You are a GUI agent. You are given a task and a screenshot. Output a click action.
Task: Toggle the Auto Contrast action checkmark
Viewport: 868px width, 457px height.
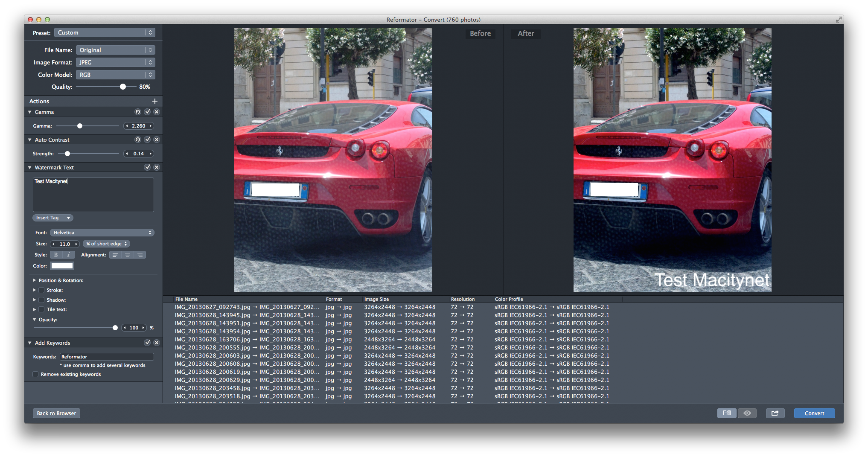pyautogui.click(x=147, y=140)
